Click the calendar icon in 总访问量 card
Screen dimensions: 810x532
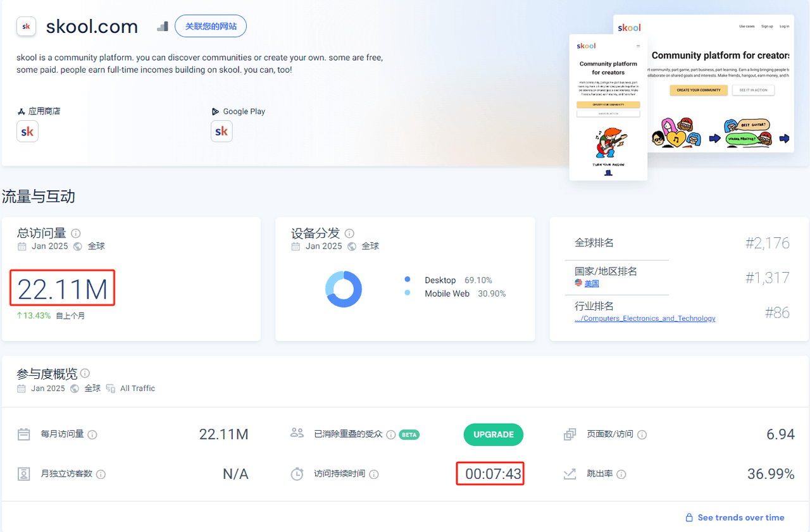tap(22, 247)
